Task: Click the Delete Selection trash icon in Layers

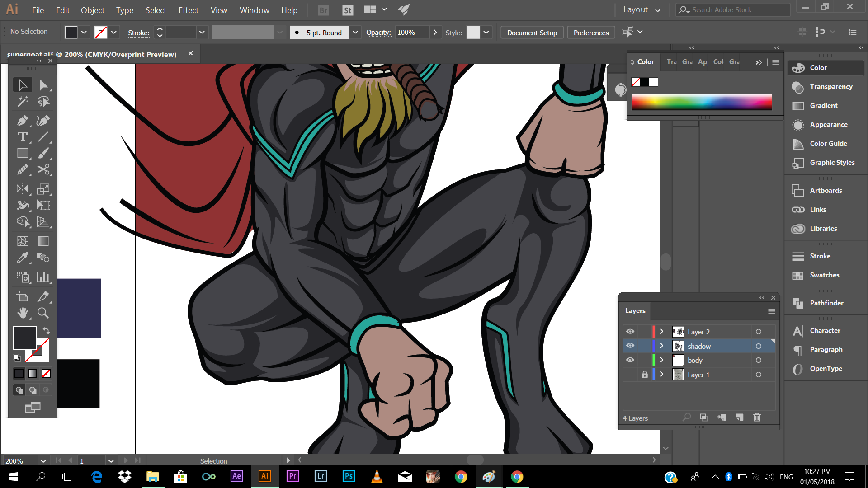Action: (757, 418)
